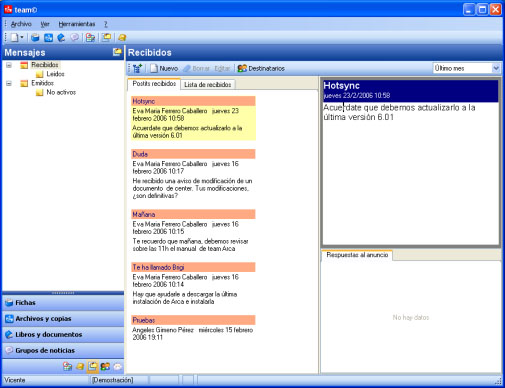
Task: Open the Hotsync post-it title
Action: [193, 101]
